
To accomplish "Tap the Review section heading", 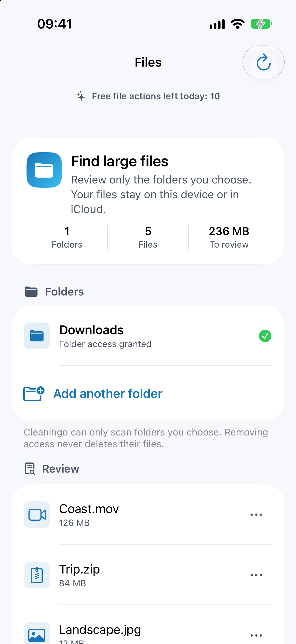I will [x=61, y=469].
